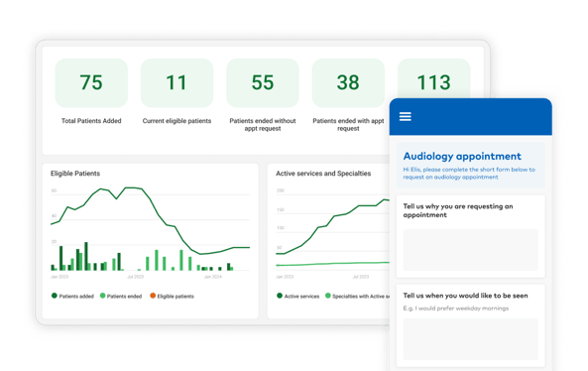The width and height of the screenshot is (588, 371).
Task: Click in the appointment reason text box
Action: [x=471, y=250]
